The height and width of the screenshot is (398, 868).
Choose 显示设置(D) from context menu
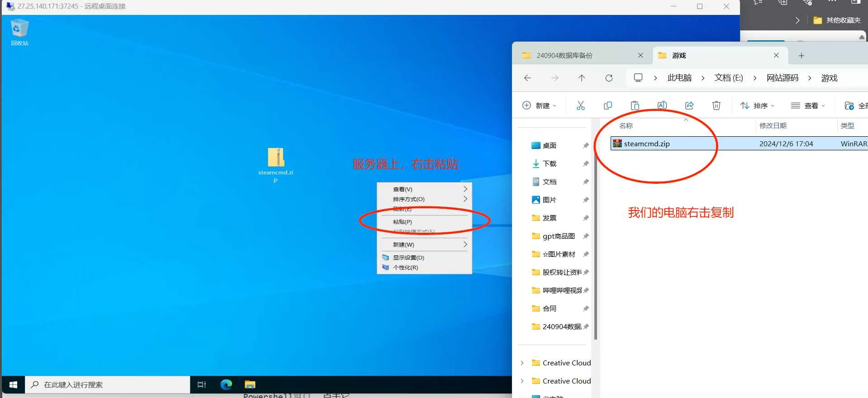[x=424, y=257]
